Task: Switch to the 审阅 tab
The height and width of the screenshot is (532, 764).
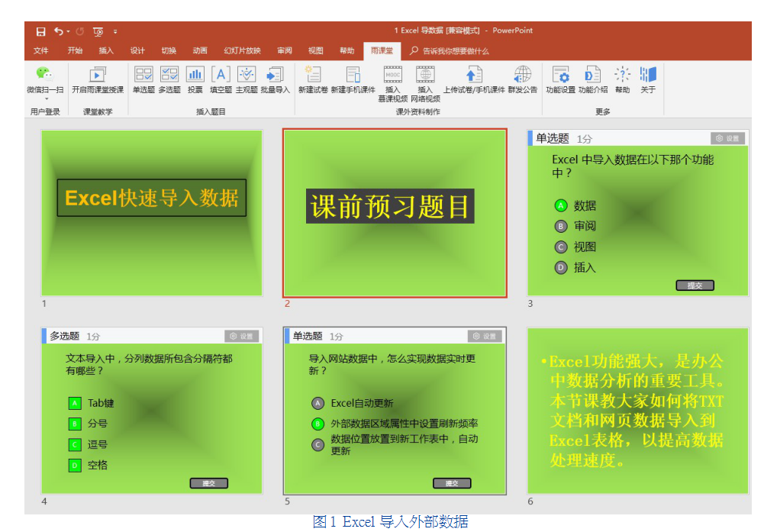Action: pyautogui.click(x=285, y=50)
